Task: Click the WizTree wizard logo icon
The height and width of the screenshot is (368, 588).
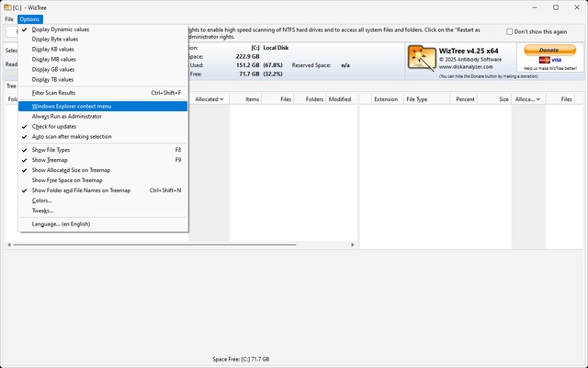Action: pyautogui.click(x=422, y=58)
